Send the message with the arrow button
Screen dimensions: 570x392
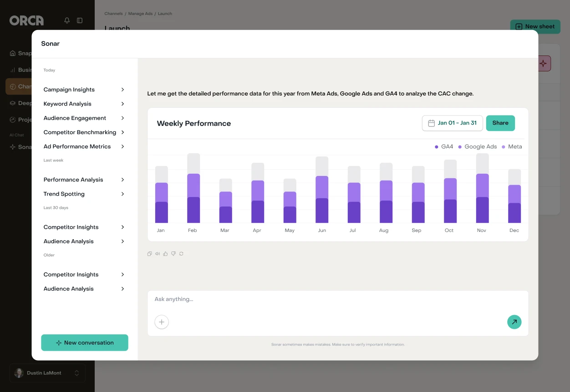[x=514, y=322]
